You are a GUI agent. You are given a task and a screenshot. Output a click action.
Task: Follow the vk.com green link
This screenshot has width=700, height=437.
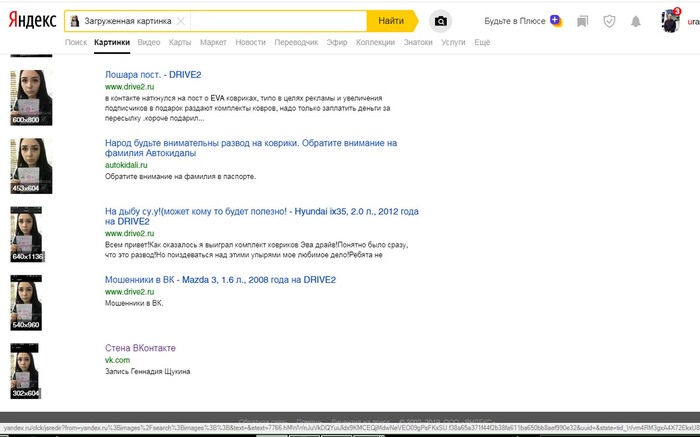point(117,360)
